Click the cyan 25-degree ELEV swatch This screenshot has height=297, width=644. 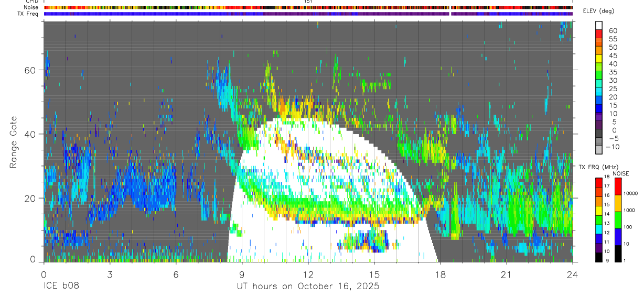tap(599, 92)
